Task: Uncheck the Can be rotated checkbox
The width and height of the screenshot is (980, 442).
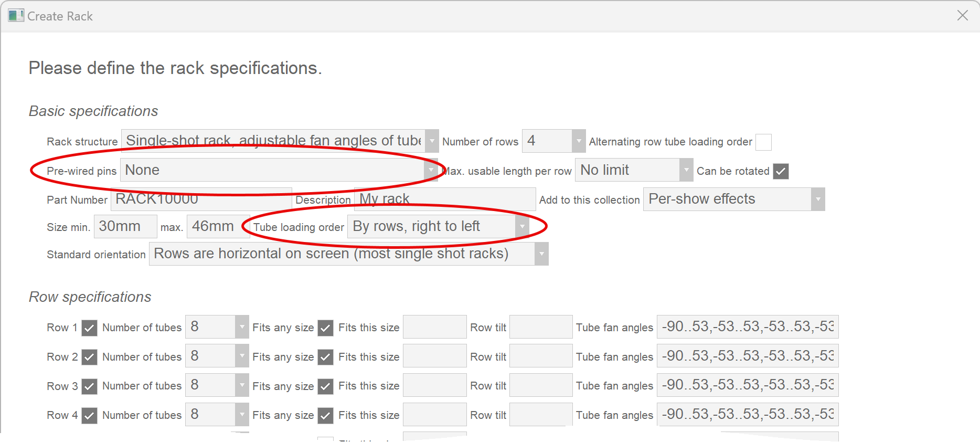Action: pyautogui.click(x=781, y=171)
